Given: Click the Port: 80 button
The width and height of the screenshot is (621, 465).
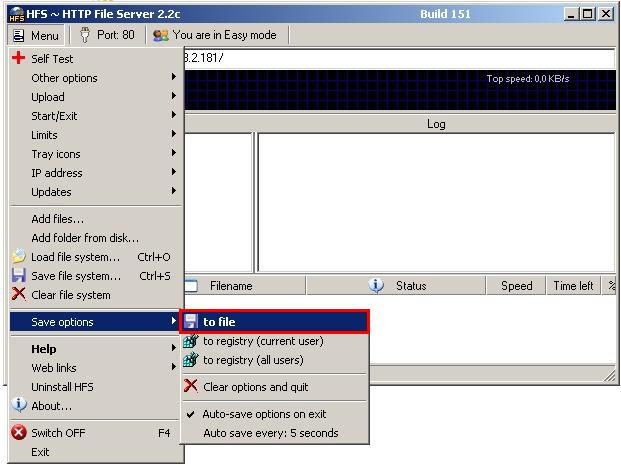Looking at the screenshot, I should coord(107,35).
